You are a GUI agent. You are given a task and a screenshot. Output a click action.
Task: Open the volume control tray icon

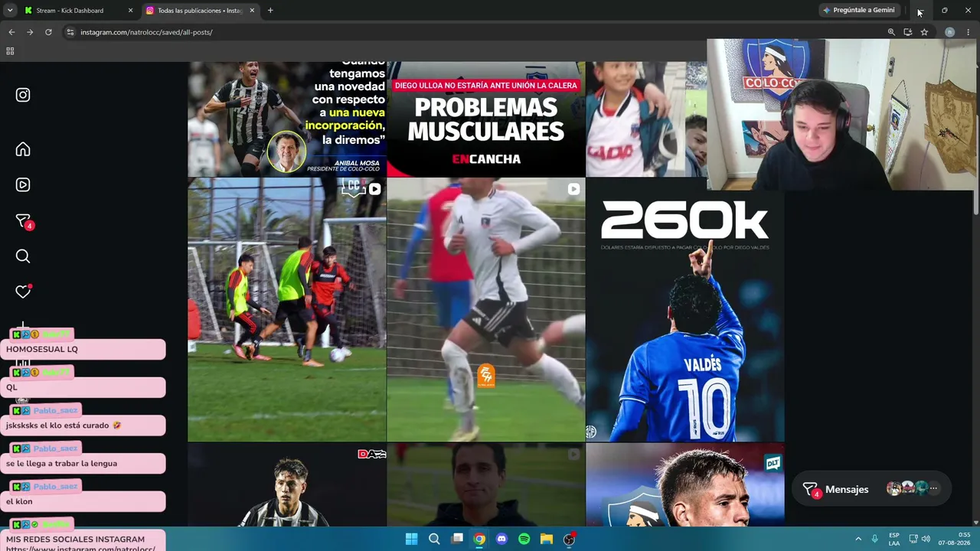[926, 540]
